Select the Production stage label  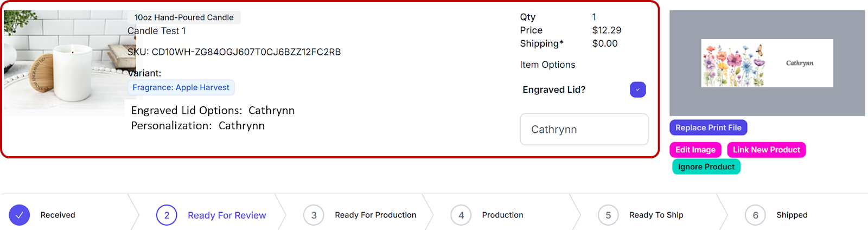(502, 215)
